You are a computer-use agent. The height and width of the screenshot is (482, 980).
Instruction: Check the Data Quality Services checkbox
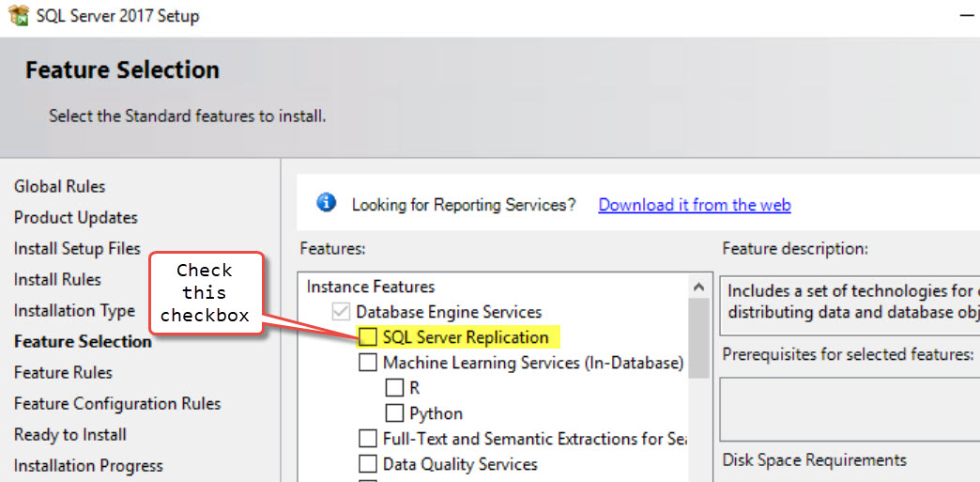pos(368,464)
